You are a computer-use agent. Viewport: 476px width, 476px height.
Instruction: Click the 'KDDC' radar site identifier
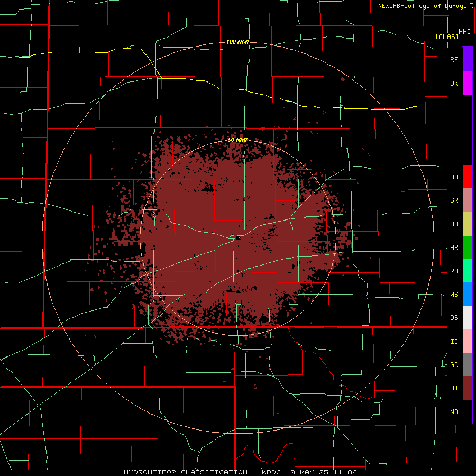[x=271, y=472]
